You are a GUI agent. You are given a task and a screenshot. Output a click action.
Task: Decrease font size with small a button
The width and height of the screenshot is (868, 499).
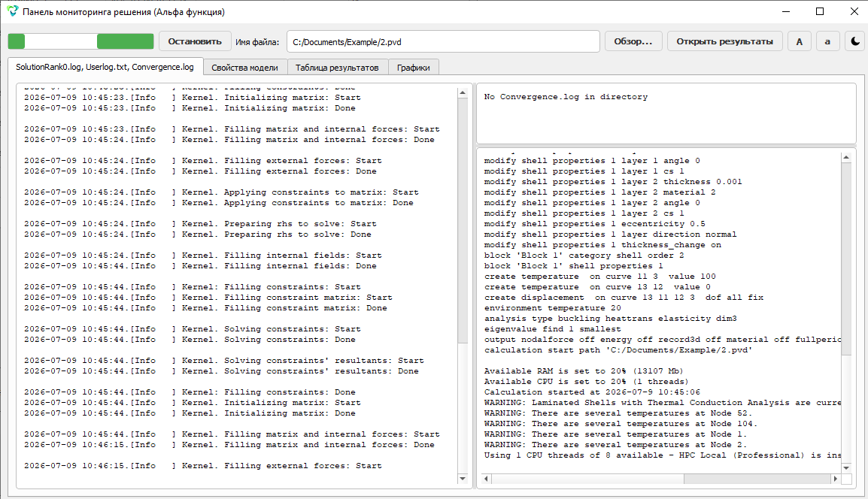(827, 41)
